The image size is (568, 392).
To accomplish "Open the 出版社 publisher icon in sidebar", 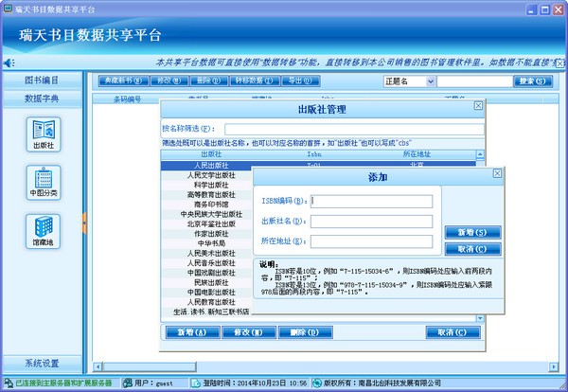I will [44, 134].
